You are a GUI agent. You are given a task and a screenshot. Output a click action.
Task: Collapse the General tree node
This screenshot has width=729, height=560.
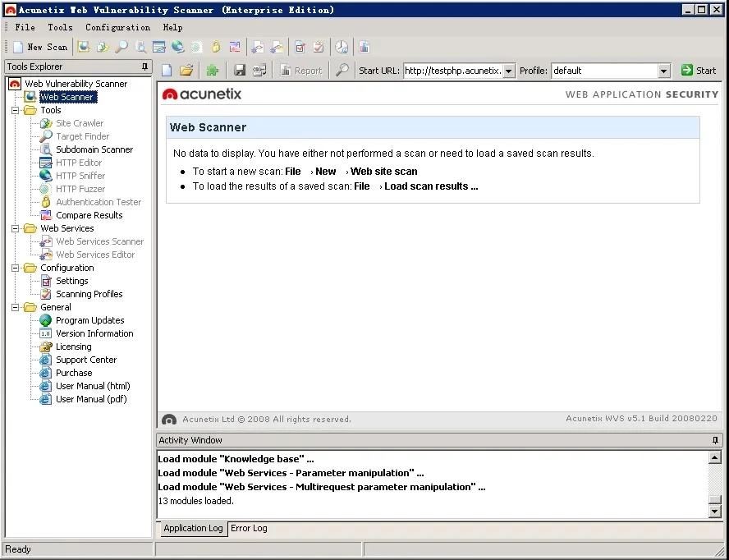[x=16, y=307]
